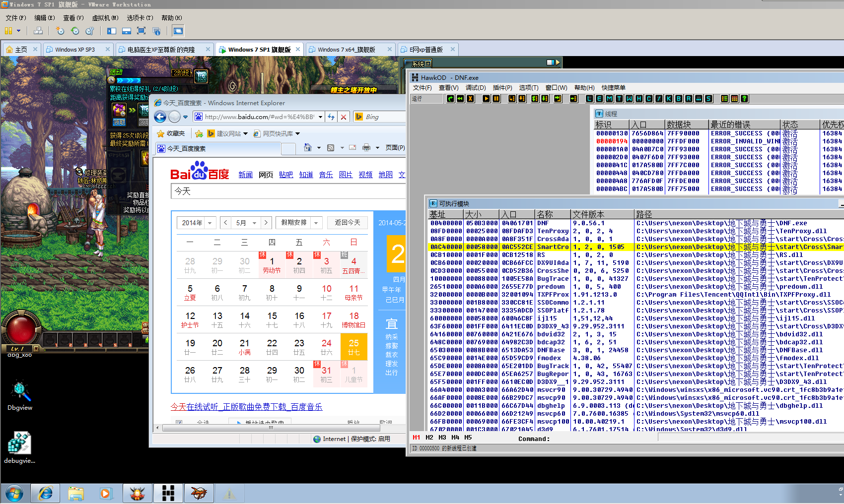Screen dimensions: 844x504
Task: Open VMware snapshot manager icon
Action: coord(90,31)
